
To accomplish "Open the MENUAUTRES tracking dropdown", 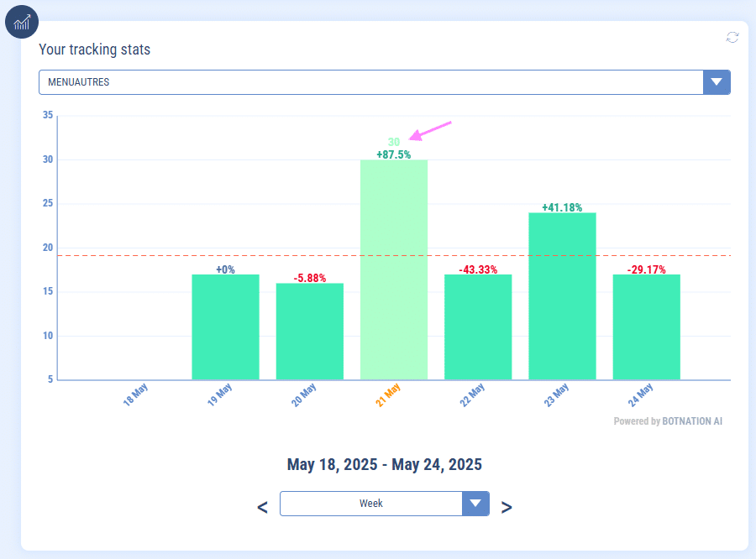I will coord(370,82).
